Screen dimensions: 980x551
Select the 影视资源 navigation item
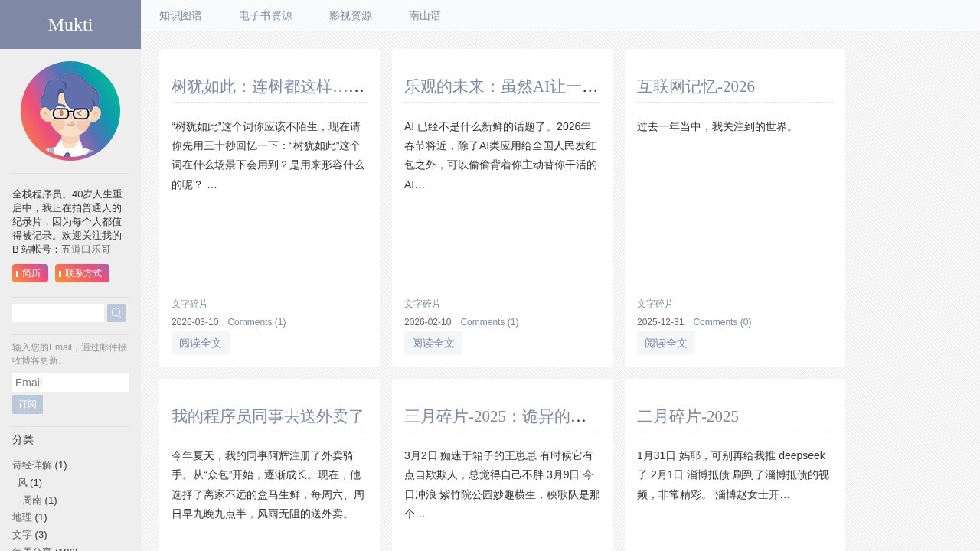tap(351, 15)
